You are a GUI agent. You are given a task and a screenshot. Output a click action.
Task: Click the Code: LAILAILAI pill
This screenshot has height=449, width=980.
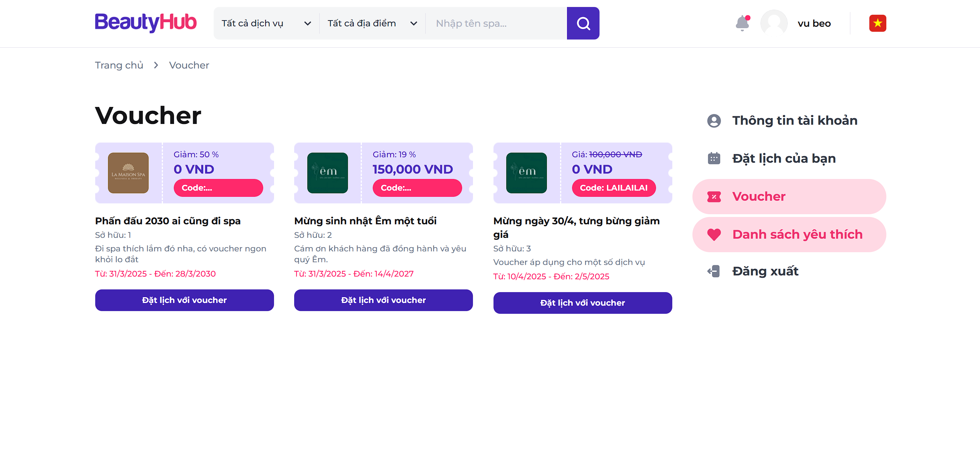tap(613, 188)
